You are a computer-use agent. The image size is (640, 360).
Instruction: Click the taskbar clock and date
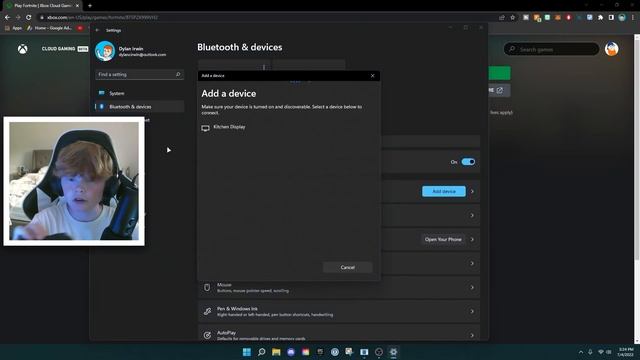tap(626, 352)
